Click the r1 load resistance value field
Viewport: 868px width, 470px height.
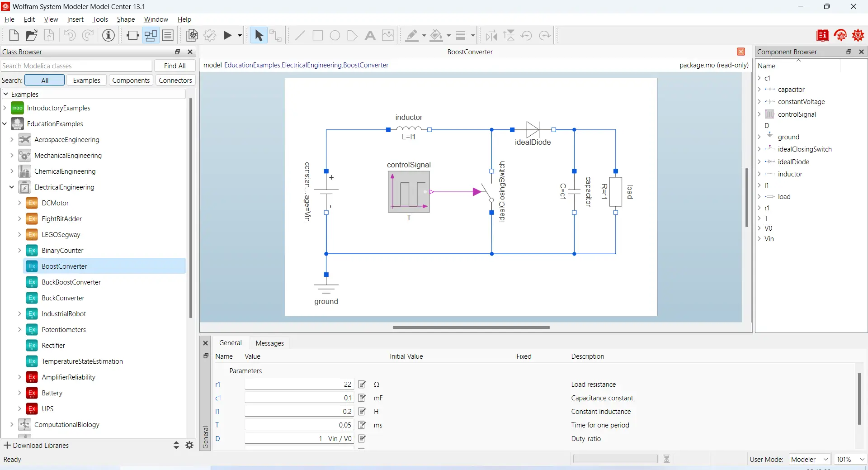[x=299, y=384]
